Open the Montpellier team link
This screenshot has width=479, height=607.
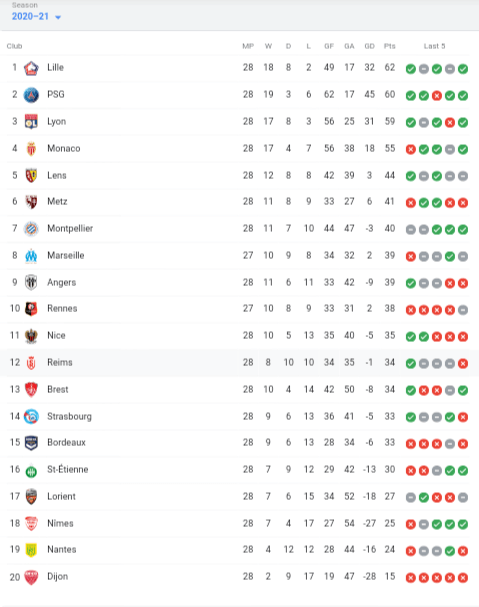tap(70, 228)
